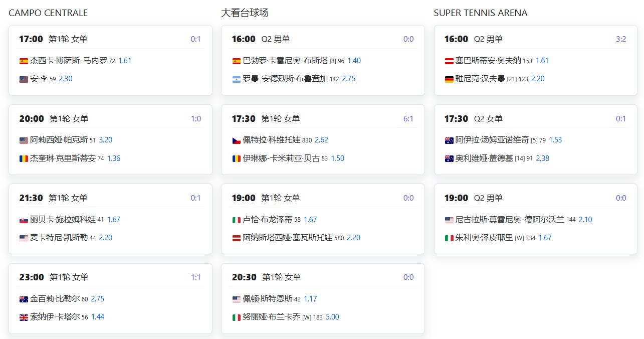Image resolution: width=644 pixels, height=339 pixels.
Task: Select the CAMPO CENTRALE court heading
Action: tap(48, 13)
